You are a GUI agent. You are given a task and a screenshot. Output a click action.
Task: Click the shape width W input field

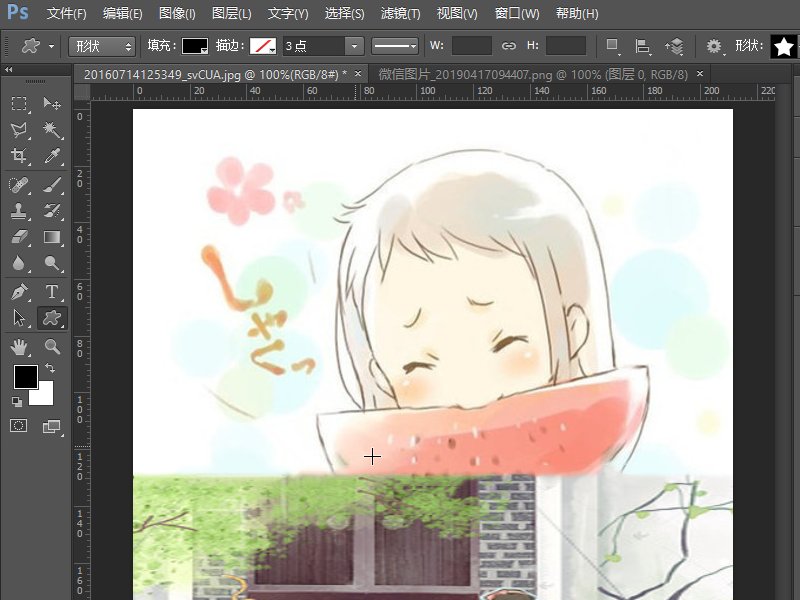click(471, 46)
